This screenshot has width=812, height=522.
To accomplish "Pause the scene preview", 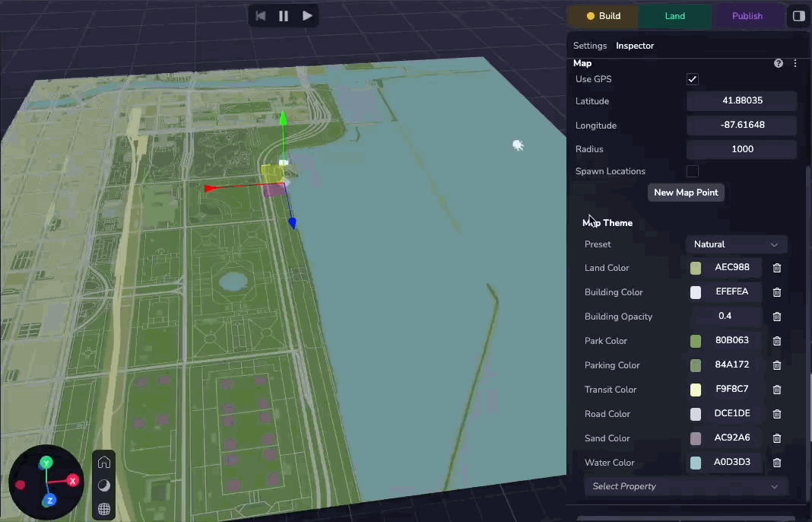I will (284, 15).
